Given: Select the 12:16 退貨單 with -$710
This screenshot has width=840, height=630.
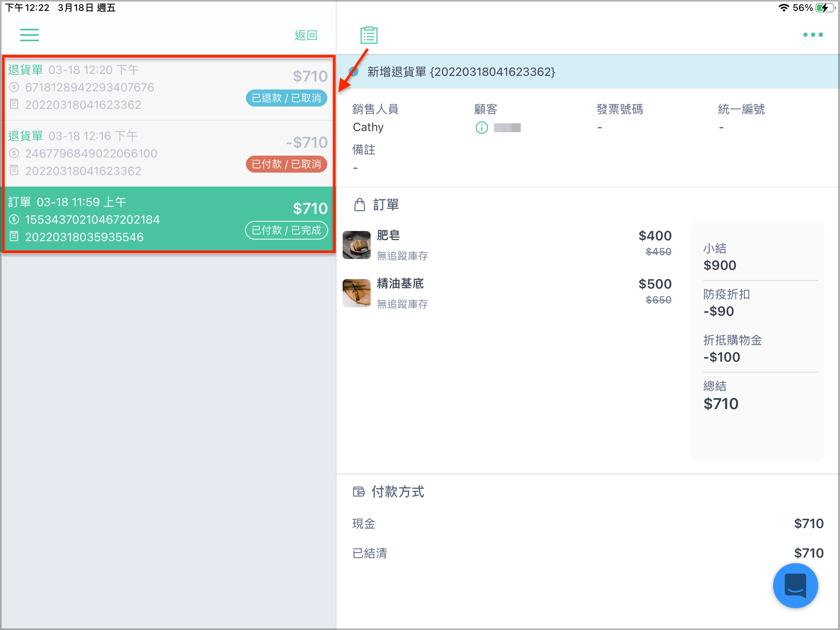Looking at the screenshot, I should (168, 154).
